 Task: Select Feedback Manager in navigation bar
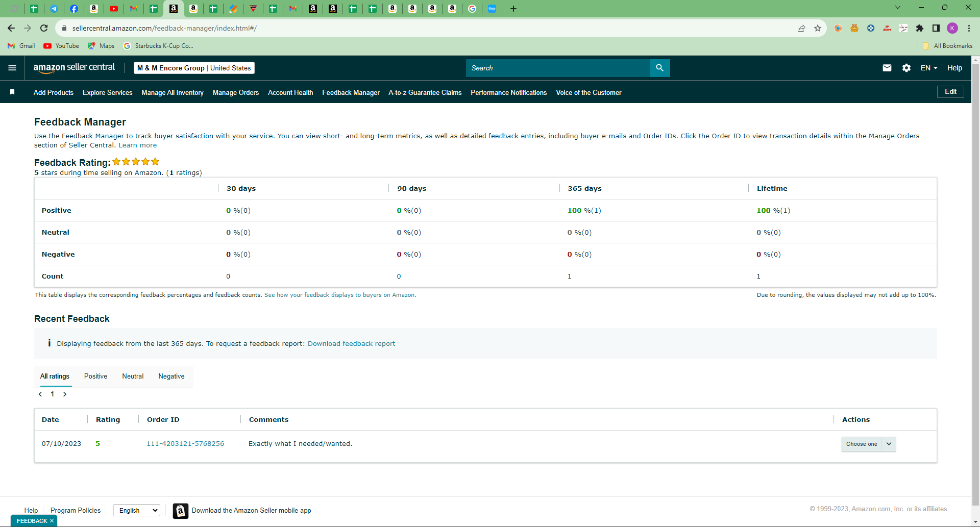coord(351,92)
